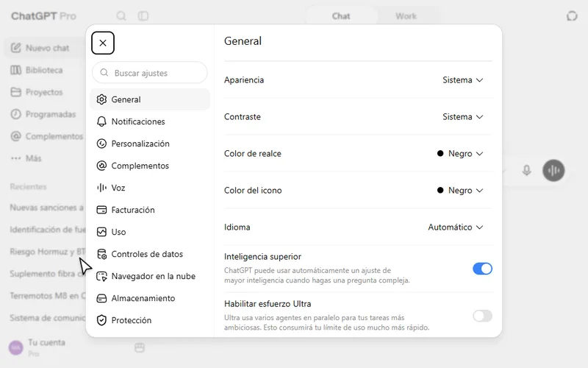The width and height of the screenshot is (588, 368).
Task: Open the Facturación settings tab
Action: [150, 210]
